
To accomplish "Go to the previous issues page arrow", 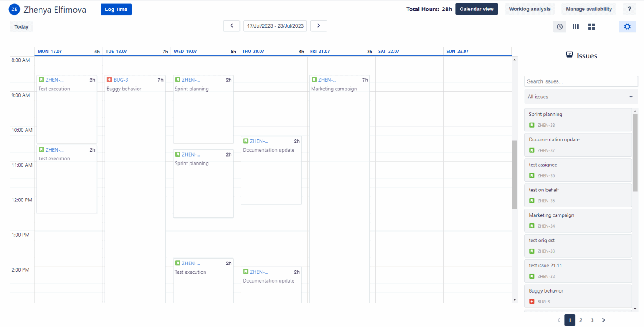I will (558, 320).
